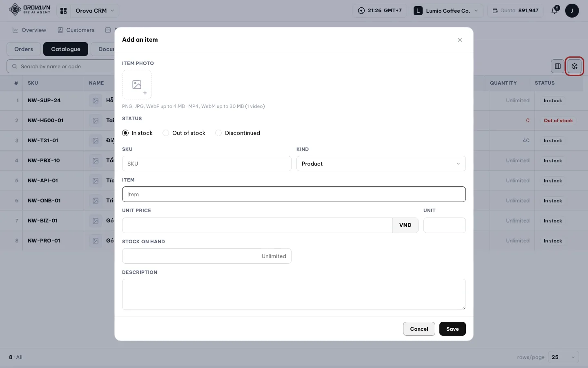Image resolution: width=588 pixels, height=368 pixels.
Task: Click inside the Description text area
Action: pyautogui.click(x=294, y=294)
